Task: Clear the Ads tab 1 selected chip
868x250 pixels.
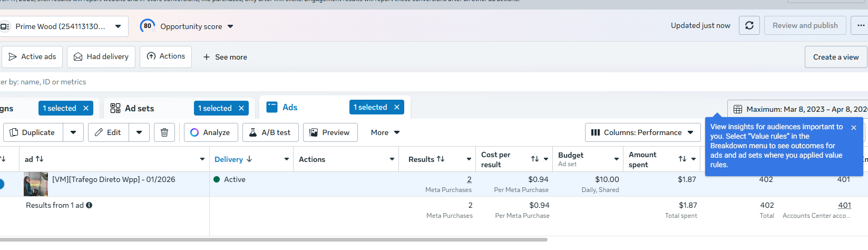Action: pos(397,107)
